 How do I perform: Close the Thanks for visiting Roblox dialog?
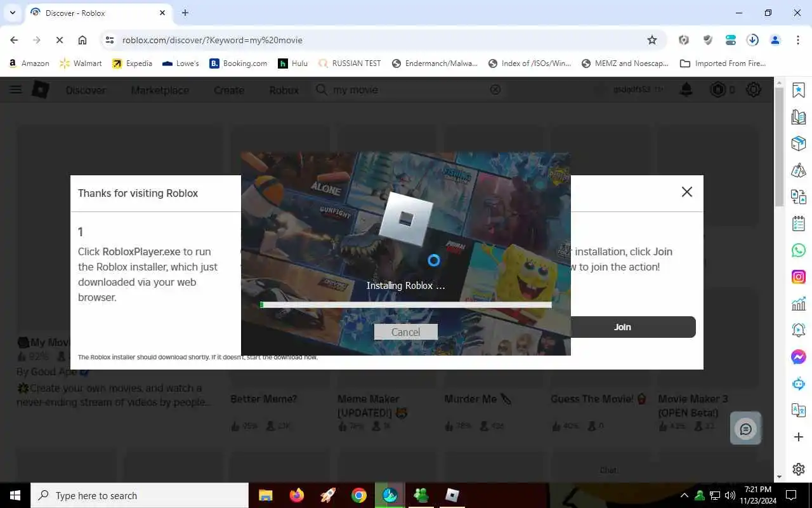686,192
